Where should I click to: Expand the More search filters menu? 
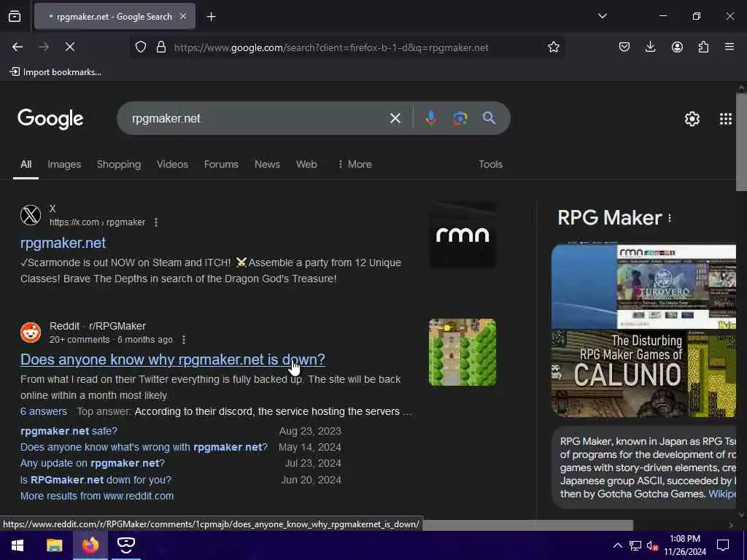355,164
